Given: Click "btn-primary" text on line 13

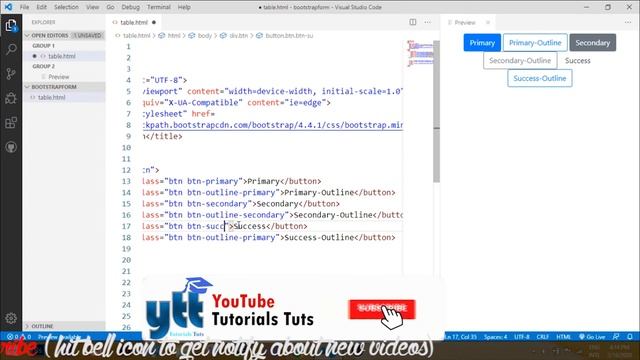Looking at the screenshot, I should coord(213,181).
